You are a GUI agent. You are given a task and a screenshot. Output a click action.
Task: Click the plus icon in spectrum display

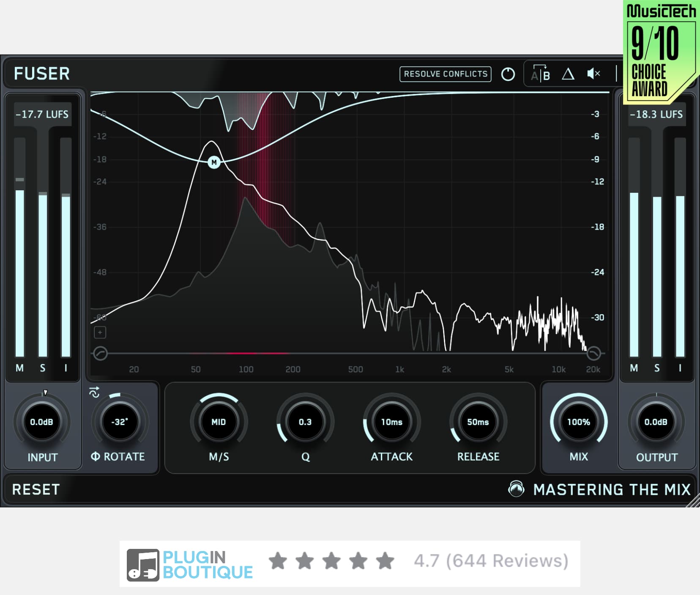tap(100, 332)
